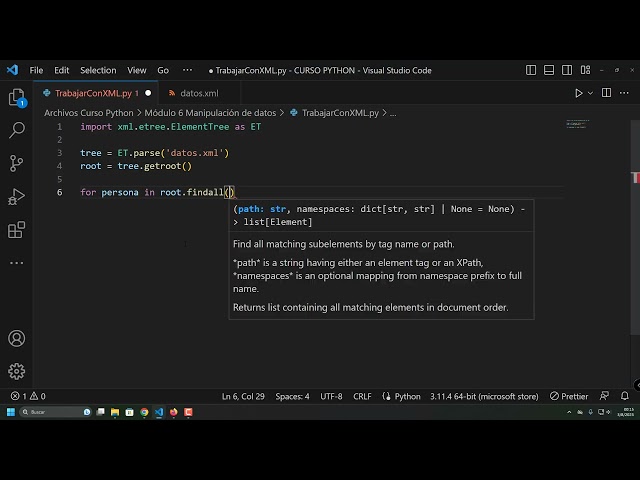Open the feedback icon in status bar
This screenshot has width=640, height=480.
604,396
